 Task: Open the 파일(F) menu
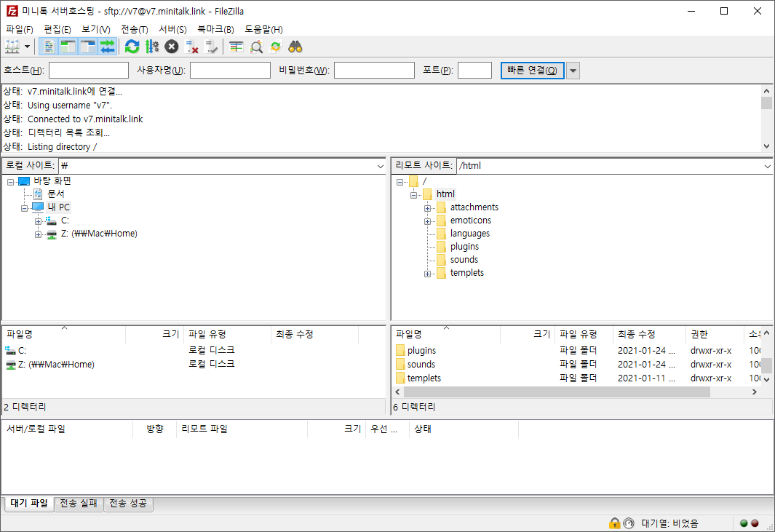[19, 30]
